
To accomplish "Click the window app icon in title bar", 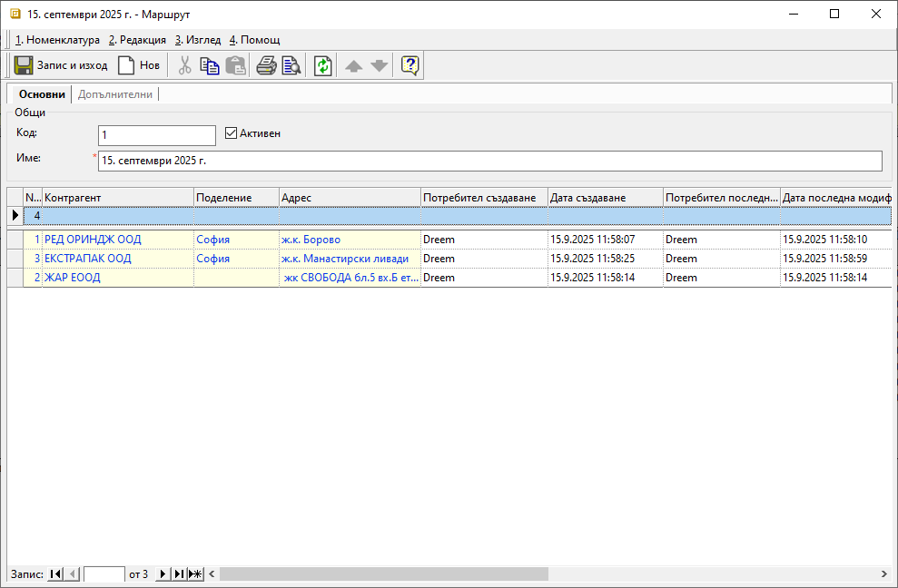I will pyautogui.click(x=15, y=14).
